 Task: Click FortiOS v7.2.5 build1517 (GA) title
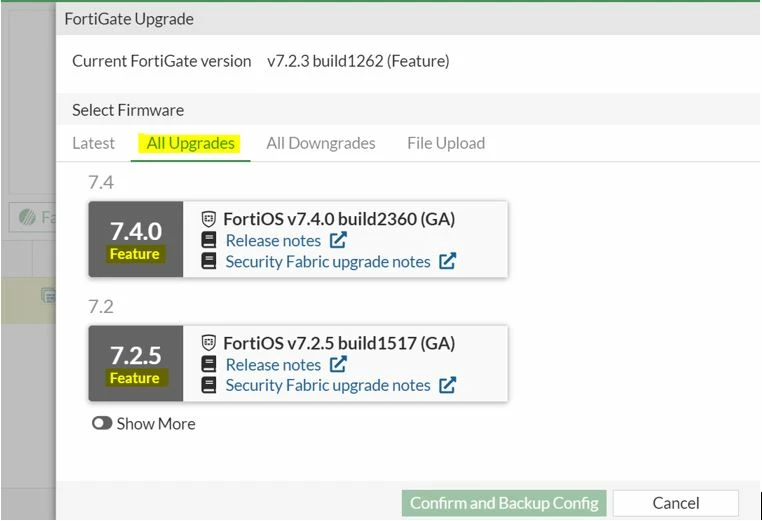pyautogui.click(x=339, y=343)
